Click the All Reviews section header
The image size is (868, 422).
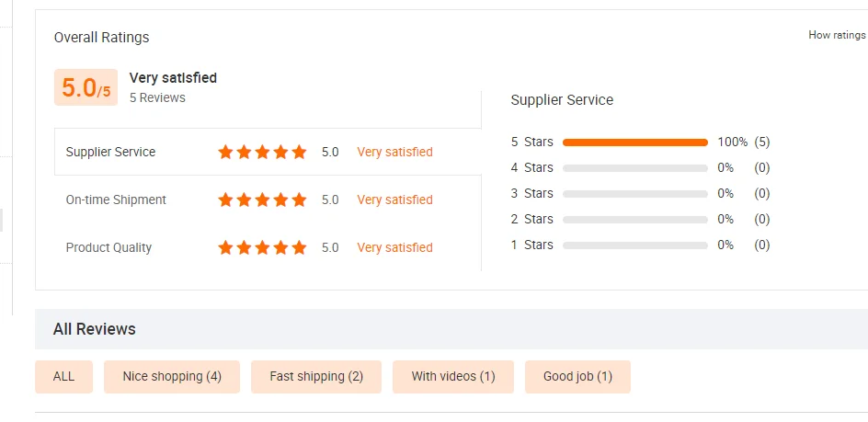tap(95, 329)
